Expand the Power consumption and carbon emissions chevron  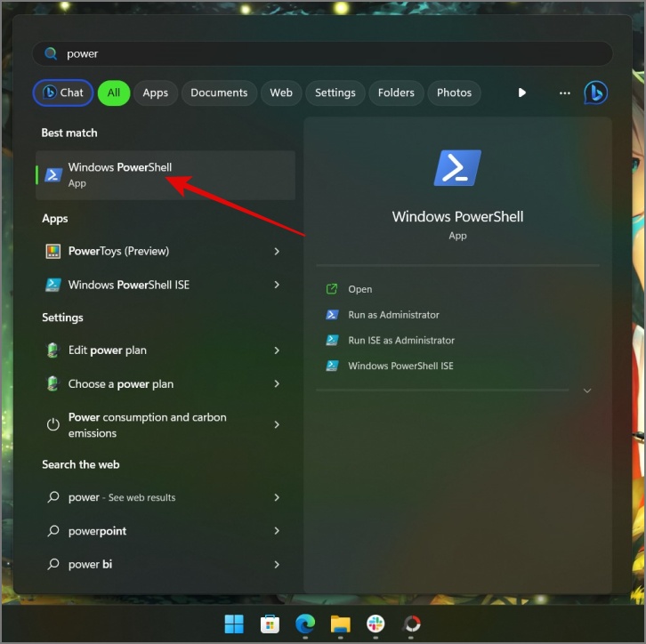(277, 424)
